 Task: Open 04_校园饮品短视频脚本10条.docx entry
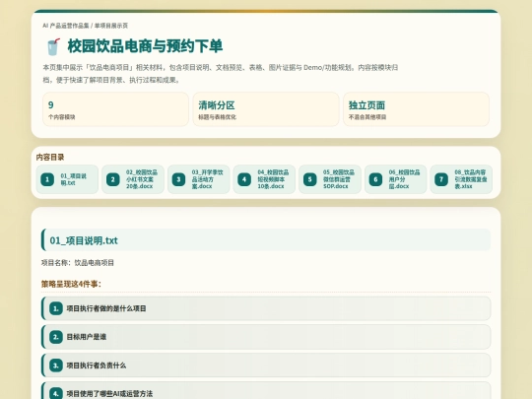[x=264, y=179]
